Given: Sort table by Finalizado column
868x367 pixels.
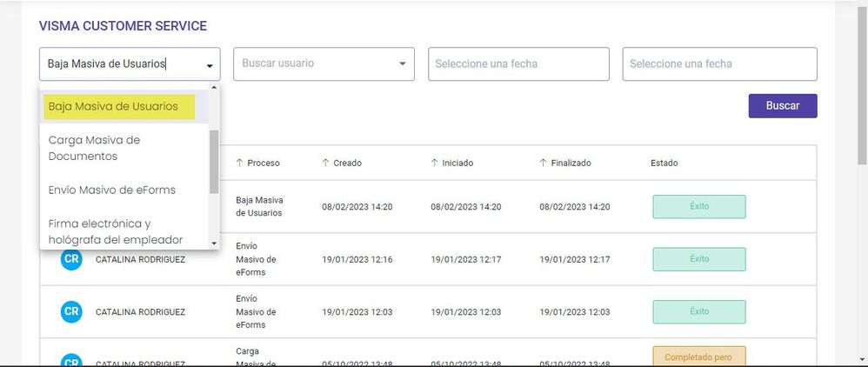Looking at the screenshot, I should (x=565, y=163).
